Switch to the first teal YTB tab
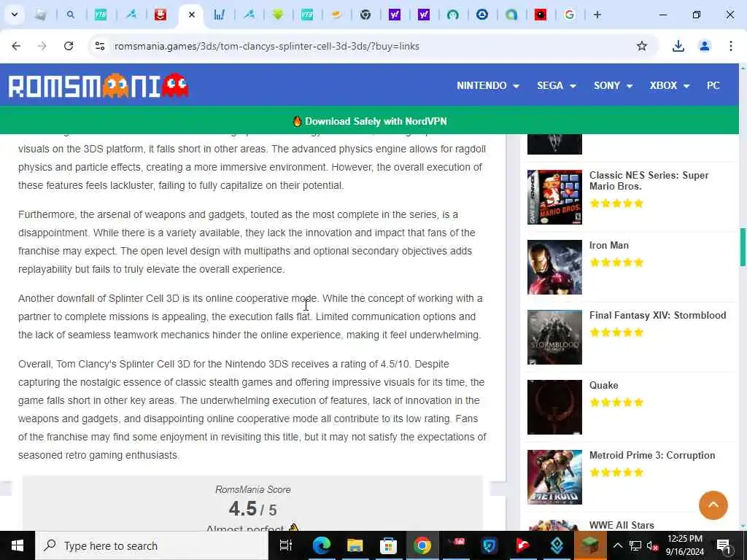 (x=101, y=15)
